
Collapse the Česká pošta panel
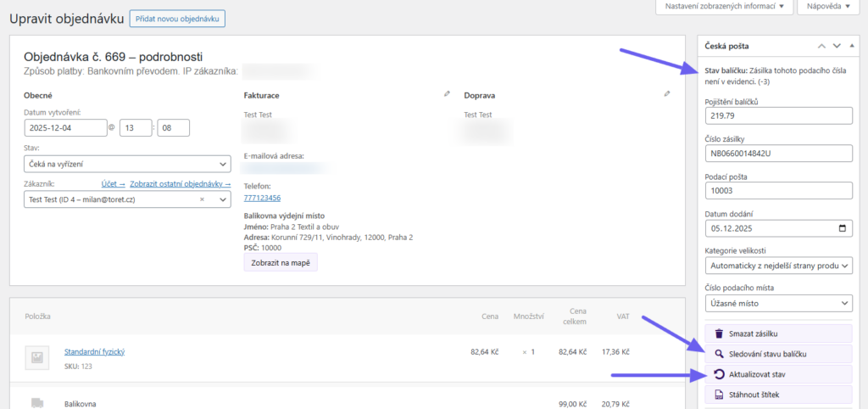pos(852,46)
